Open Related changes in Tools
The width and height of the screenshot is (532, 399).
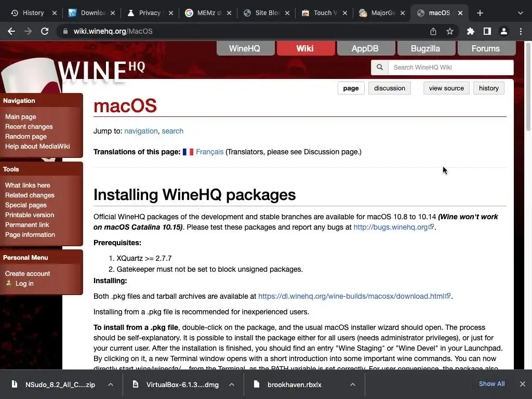pyautogui.click(x=30, y=195)
